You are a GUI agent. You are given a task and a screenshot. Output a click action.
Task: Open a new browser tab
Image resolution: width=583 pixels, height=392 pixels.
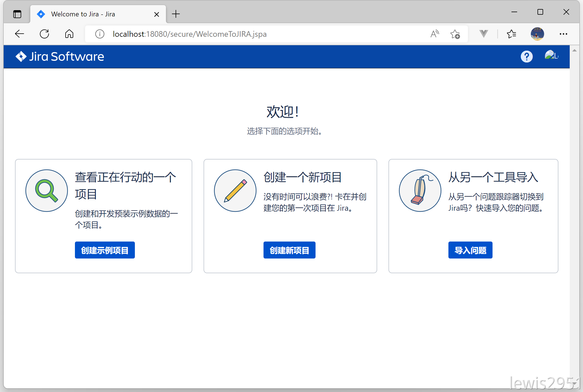pos(176,14)
